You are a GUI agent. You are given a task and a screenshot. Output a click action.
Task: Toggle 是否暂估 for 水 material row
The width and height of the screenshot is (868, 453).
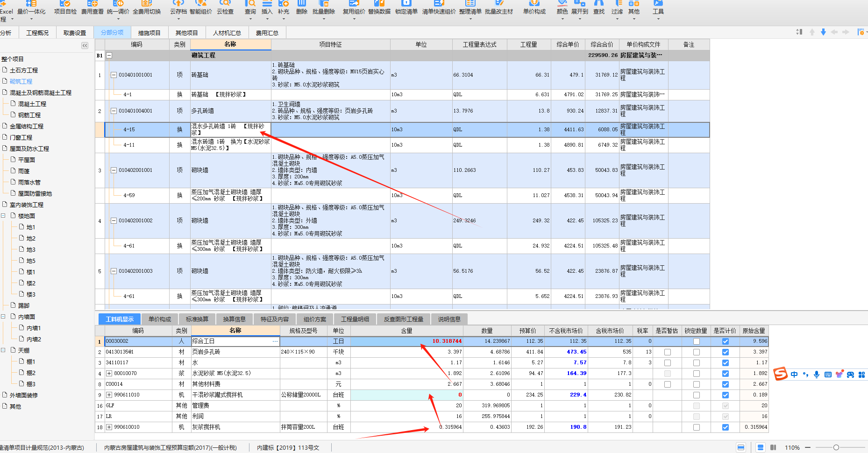point(668,363)
